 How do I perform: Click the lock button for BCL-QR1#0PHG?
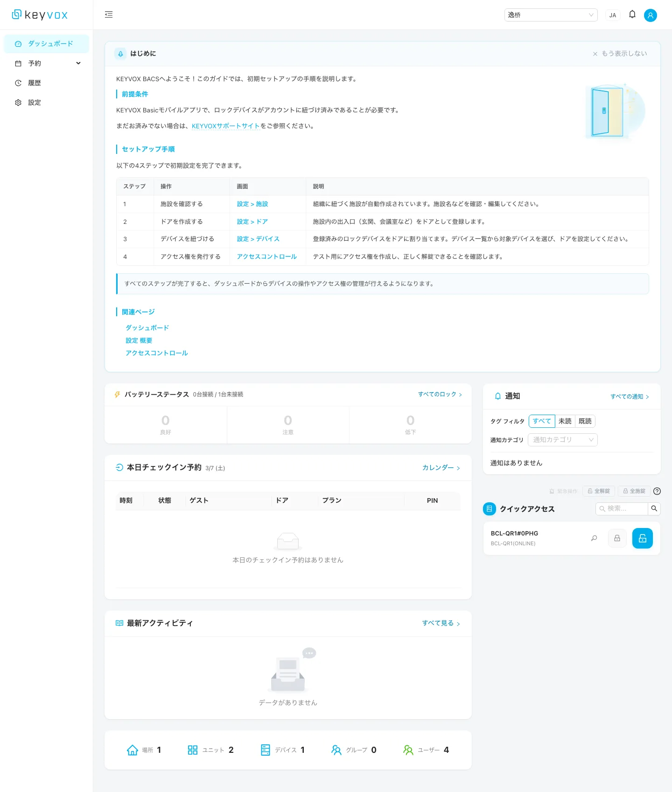pos(617,538)
